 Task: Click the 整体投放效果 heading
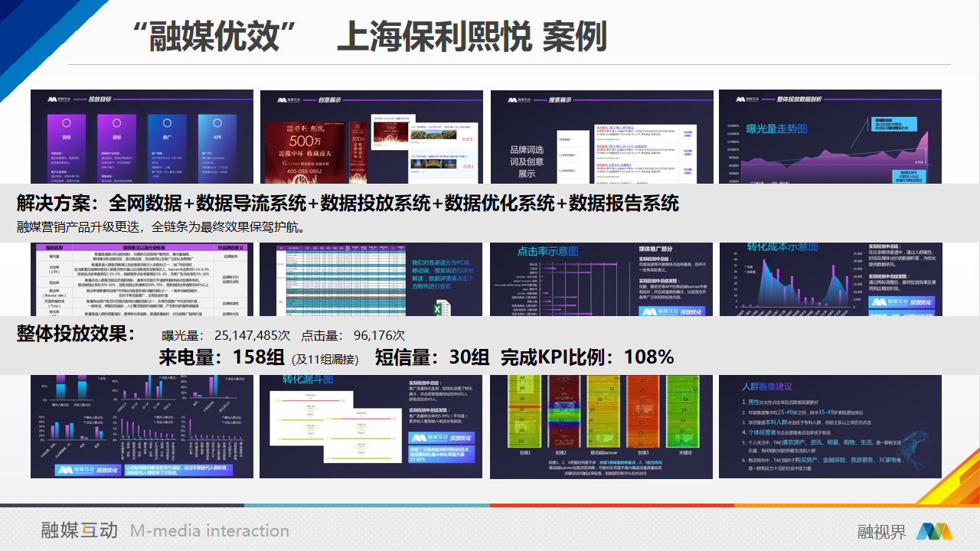click(x=76, y=334)
